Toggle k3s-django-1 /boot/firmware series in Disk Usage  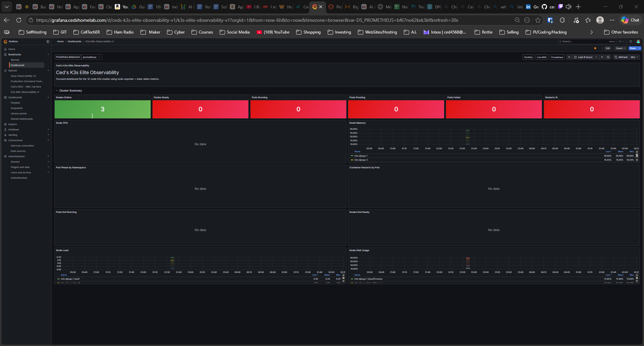pyautogui.click(x=368, y=279)
